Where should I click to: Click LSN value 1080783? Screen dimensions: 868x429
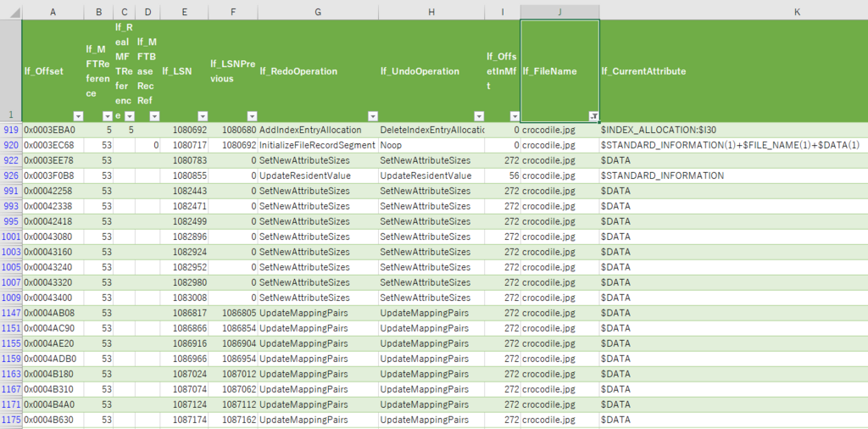(184, 160)
